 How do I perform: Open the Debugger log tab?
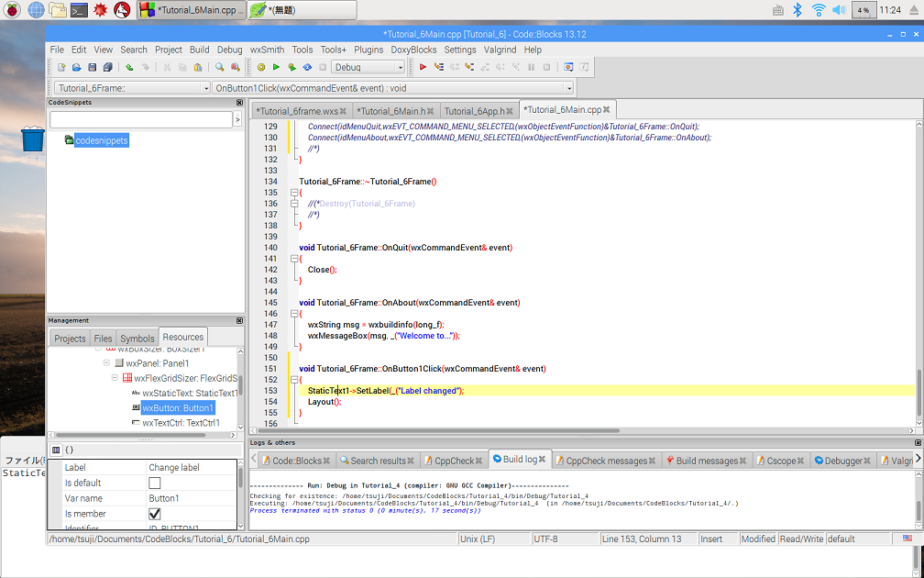pyautogui.click(x=844, y=461)
